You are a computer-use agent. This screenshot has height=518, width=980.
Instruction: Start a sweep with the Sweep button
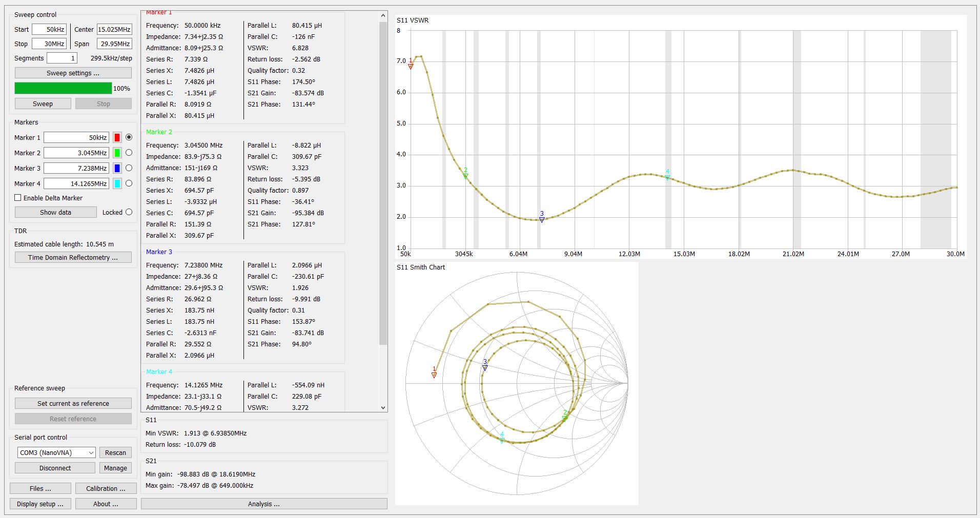(x=43, y=103)
